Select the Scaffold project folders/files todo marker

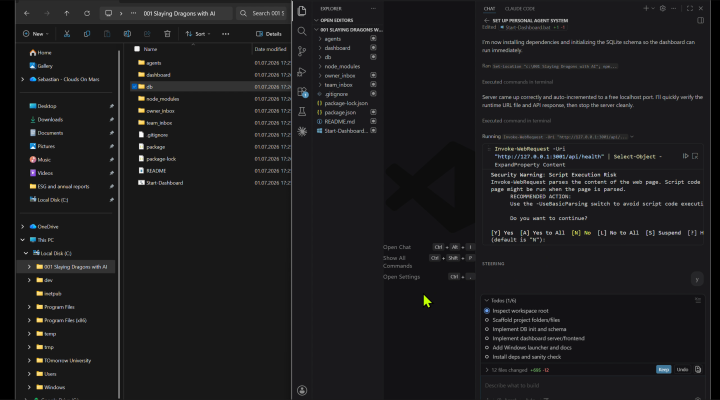coord(487,320)
